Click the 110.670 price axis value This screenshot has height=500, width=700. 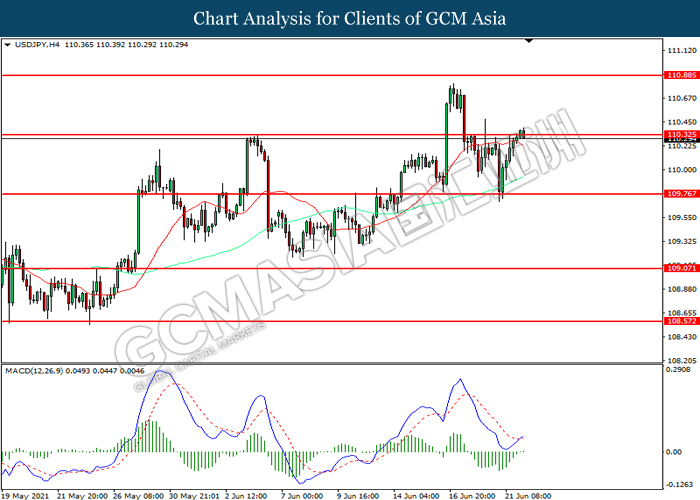pos(682,98)
